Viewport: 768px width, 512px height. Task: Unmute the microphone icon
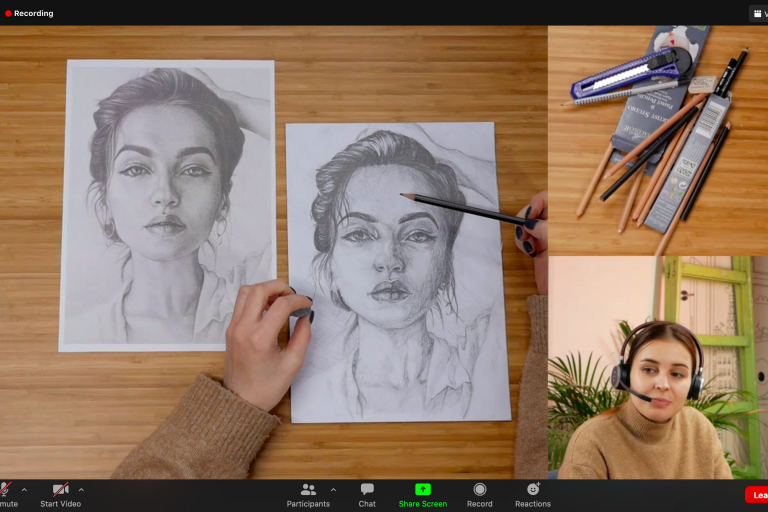coord(5,489)
